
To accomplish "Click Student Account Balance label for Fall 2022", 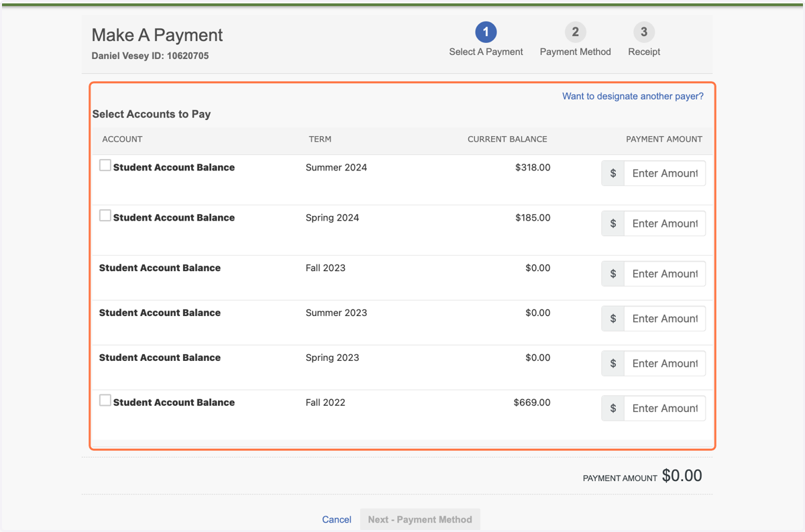I will [174, 403].
